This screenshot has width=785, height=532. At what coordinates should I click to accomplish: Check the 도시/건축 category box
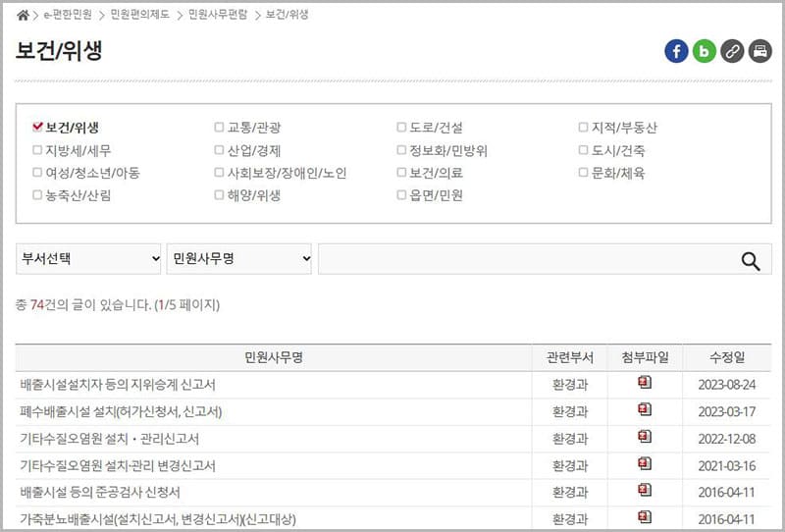point(583,150)
